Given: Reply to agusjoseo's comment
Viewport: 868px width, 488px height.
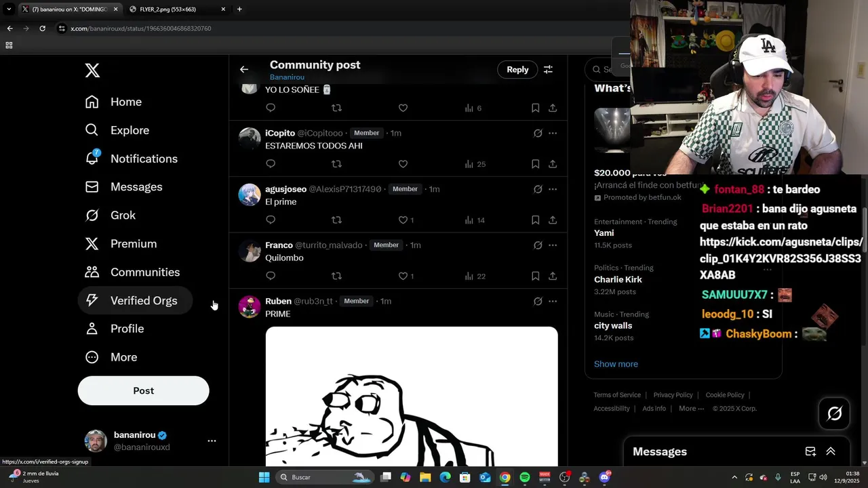Looking at the screenshot, I should coord(271,220).
